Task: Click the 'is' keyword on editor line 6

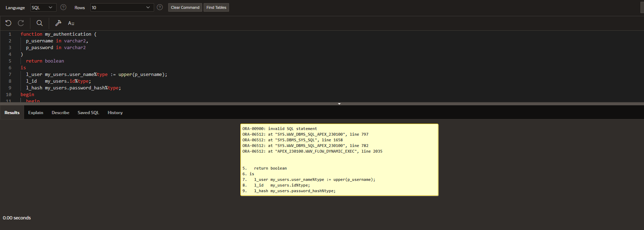Action: pos(23,68)
